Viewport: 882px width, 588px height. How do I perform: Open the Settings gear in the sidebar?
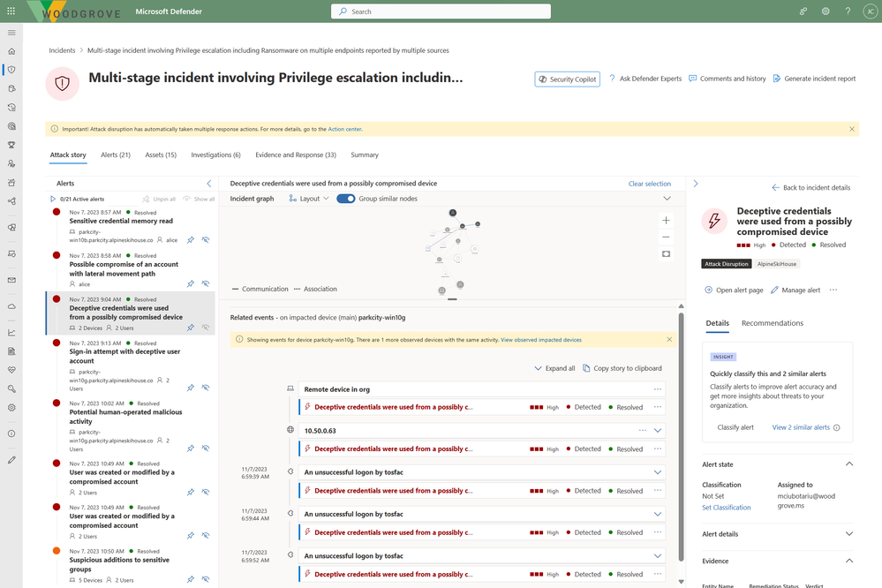coord(11,407)
